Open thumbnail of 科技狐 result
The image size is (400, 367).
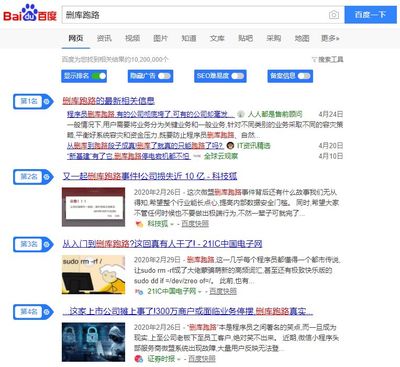pyautogui.click(x=93, y=207)
